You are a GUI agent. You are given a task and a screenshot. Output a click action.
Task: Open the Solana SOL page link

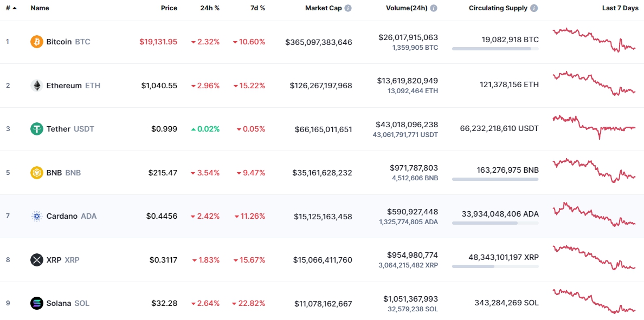[68, 303]
